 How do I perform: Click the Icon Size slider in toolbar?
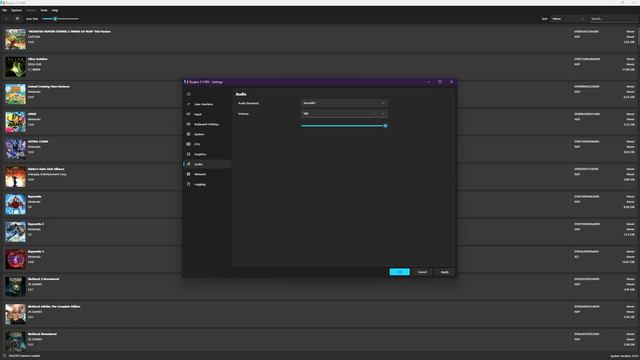click(60, 19)
